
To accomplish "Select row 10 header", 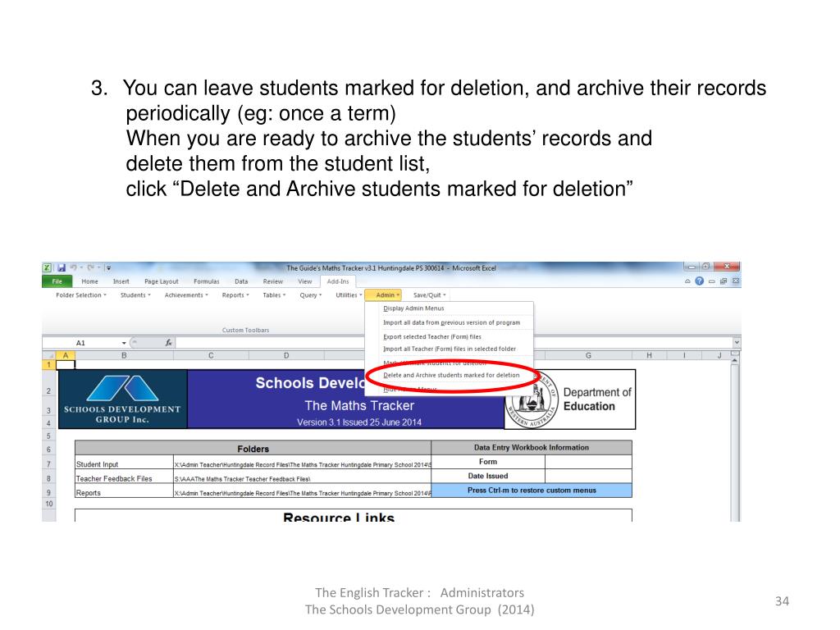I will 48,504.
